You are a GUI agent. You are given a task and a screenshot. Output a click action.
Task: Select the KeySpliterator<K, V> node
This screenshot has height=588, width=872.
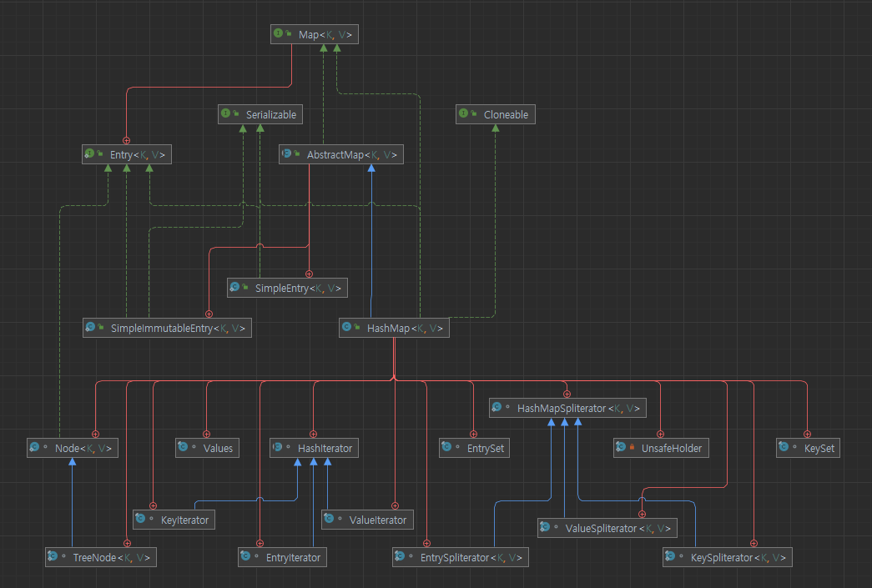click(x=728, y=557)
